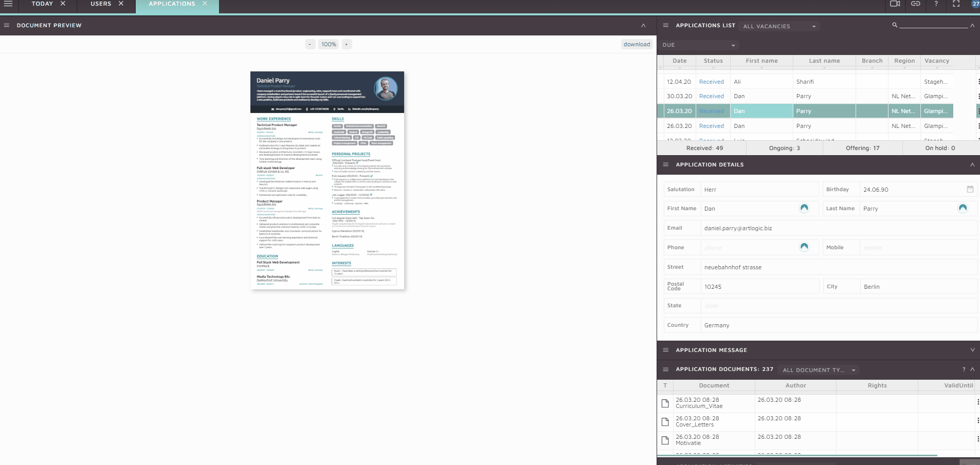Open row options for the 30.03.20 Parry application
The height and width of the screenshot is (465, 980).
pos(978,96)
